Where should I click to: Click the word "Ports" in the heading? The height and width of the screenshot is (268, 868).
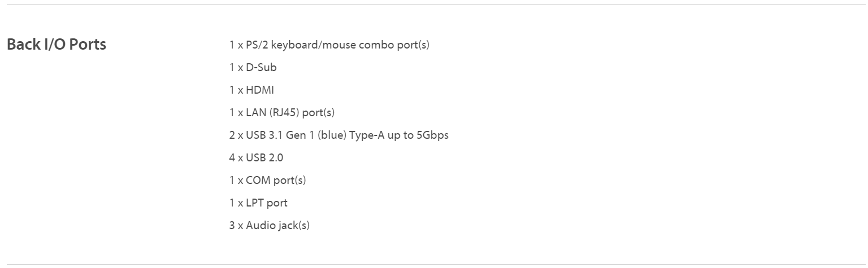click(88, 45)
